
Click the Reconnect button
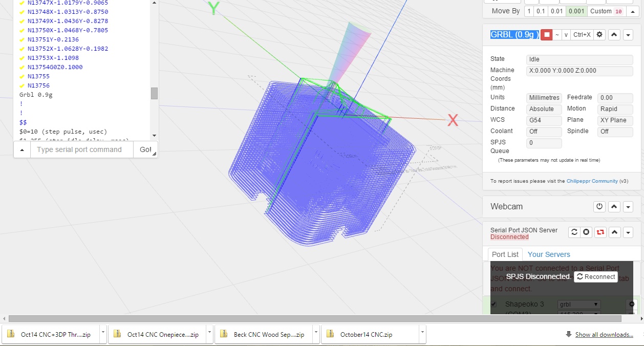click(595, 277)
